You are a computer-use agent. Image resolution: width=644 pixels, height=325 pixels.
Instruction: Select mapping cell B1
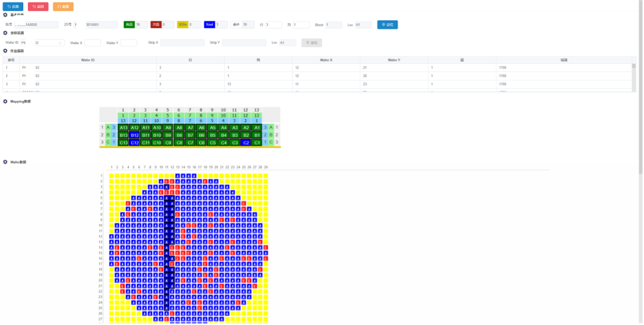coord(257,135)
